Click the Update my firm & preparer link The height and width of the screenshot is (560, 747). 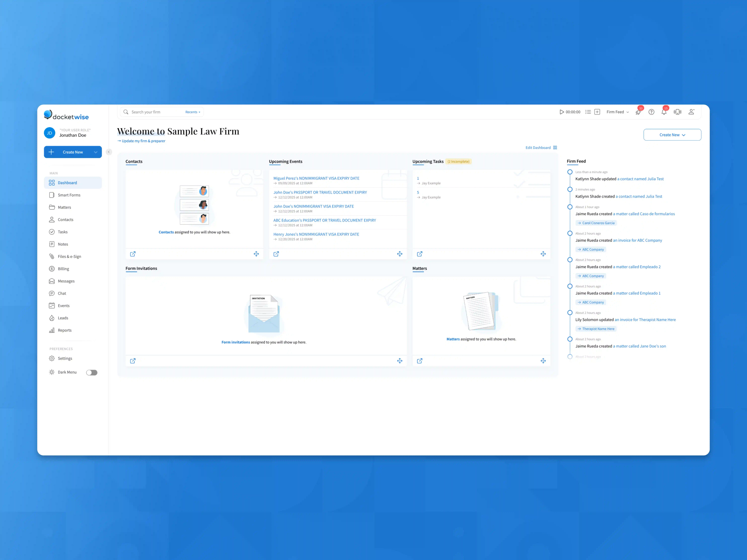tap(143, 141)
